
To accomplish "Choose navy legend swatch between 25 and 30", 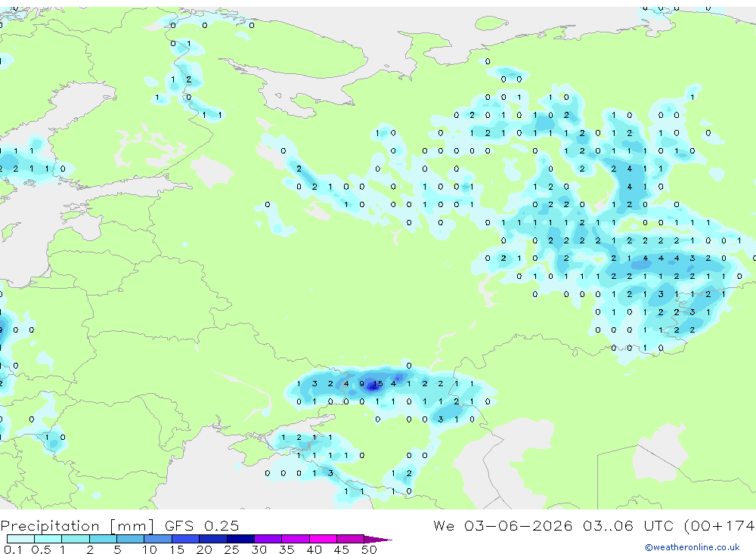I will pyautogui.click(x=240, y=539).
